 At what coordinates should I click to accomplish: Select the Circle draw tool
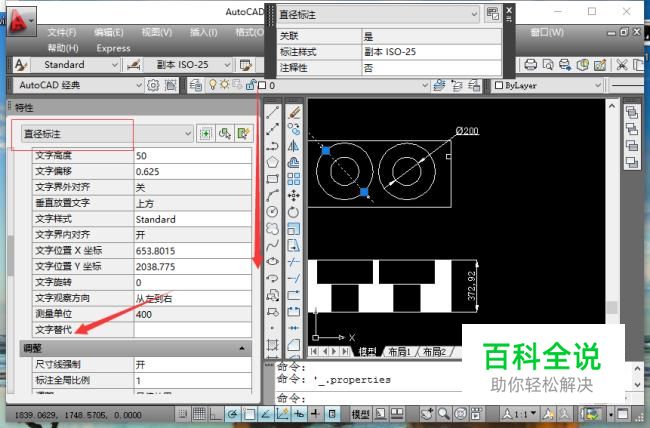coord(272,212)
